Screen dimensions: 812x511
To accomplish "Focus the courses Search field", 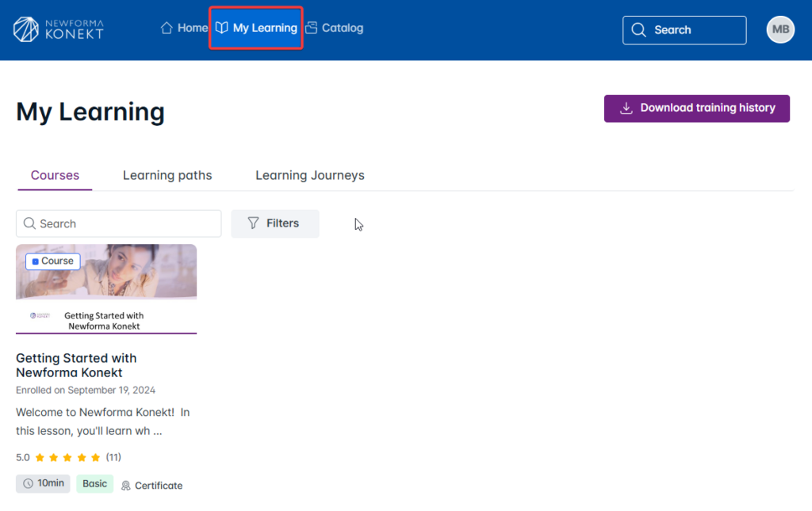I will pyautogui.click(x=119, y=223).
